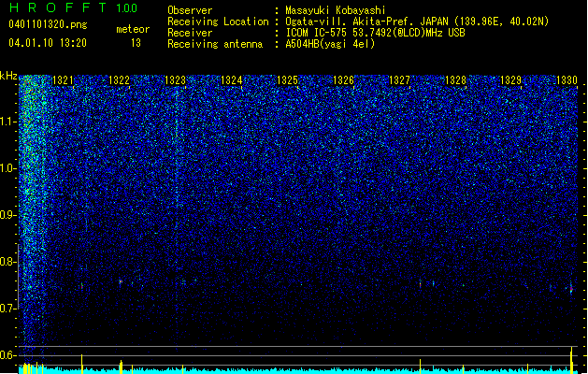Click the 'Receiving antenna' field label
The image size is (588, 374).
coord(215,44)
